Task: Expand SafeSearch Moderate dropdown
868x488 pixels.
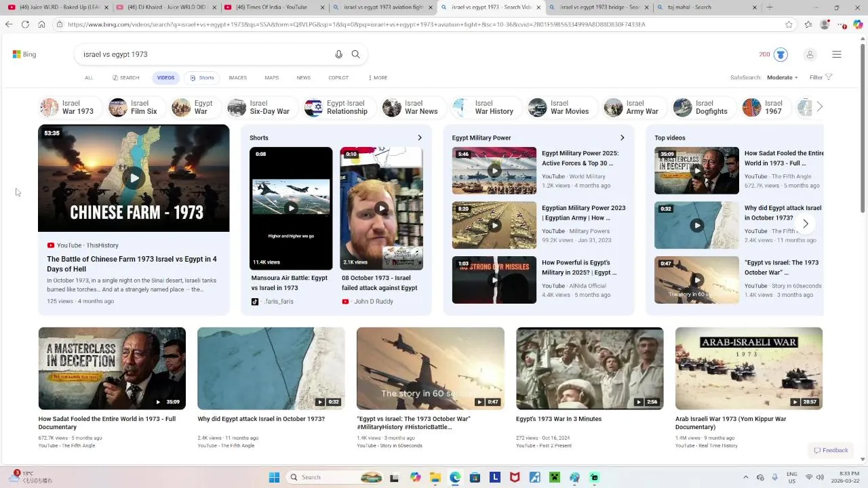Action: (x=783, y=77)
